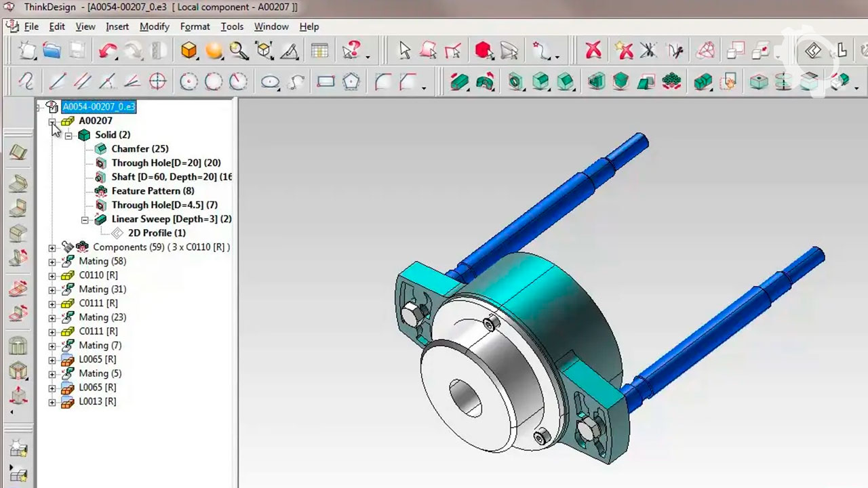Open the Edit menu
The width and height of the screenshot is (868, 488).
tap(57, 26)
